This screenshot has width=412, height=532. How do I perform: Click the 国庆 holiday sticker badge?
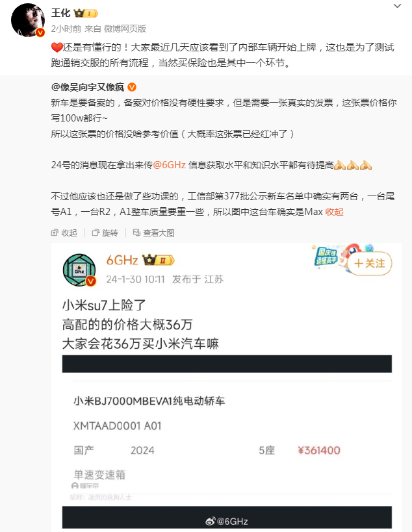pyautogui.click(x=326, y=256)
